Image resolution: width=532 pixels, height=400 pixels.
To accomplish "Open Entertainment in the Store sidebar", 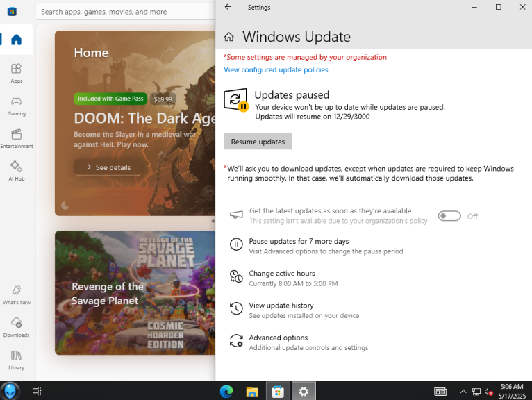I will (x=16, y=138).
